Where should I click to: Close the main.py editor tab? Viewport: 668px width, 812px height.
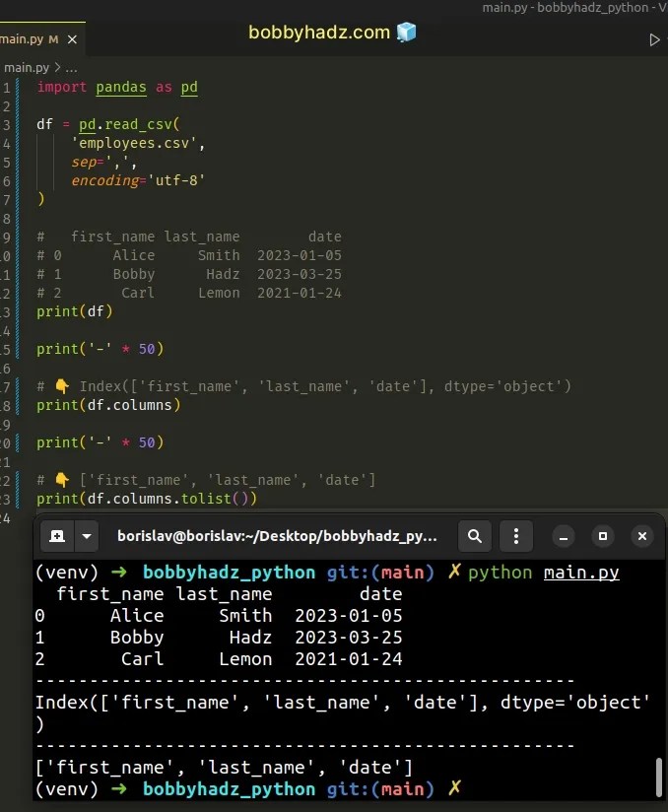coord(72,39)
